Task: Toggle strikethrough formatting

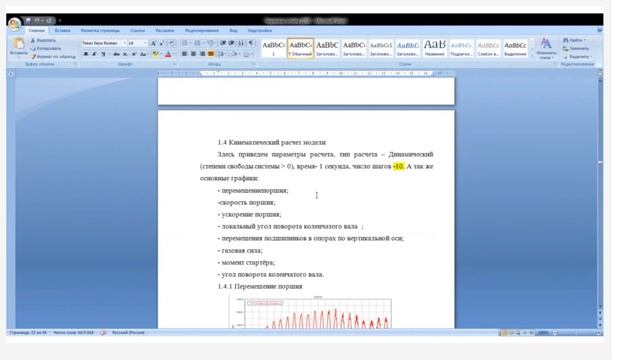Action: [116, 54]
